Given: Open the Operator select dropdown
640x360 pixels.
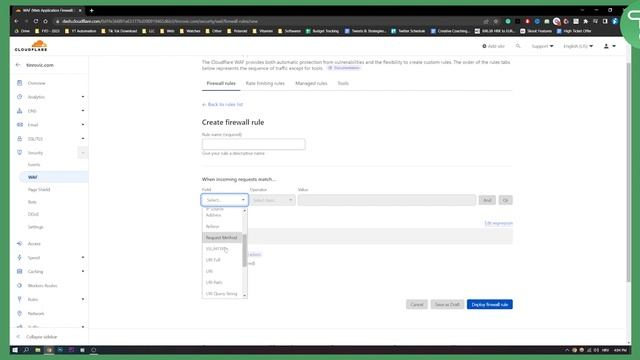Looking at the screenshot, I should [x=273, y=200].
